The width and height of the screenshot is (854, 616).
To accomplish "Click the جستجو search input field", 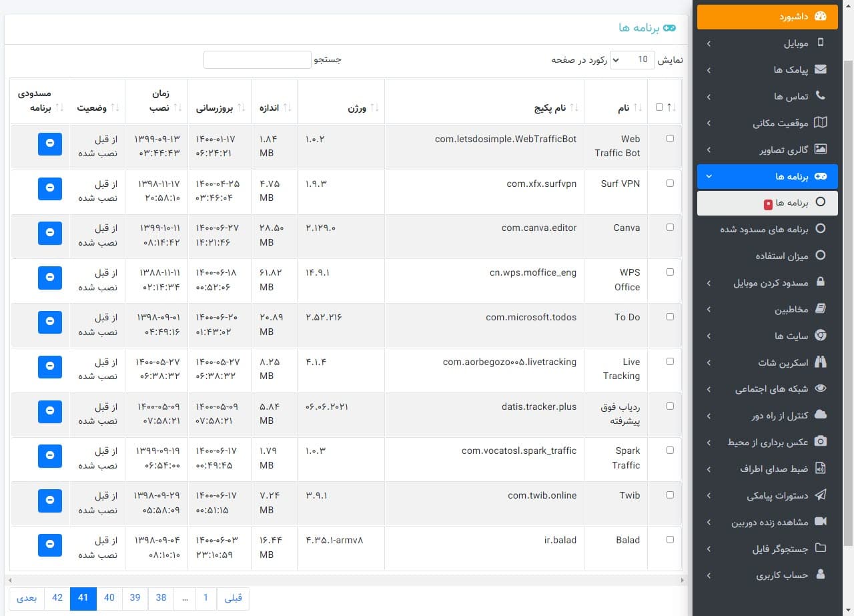I will tap(258, 59).
